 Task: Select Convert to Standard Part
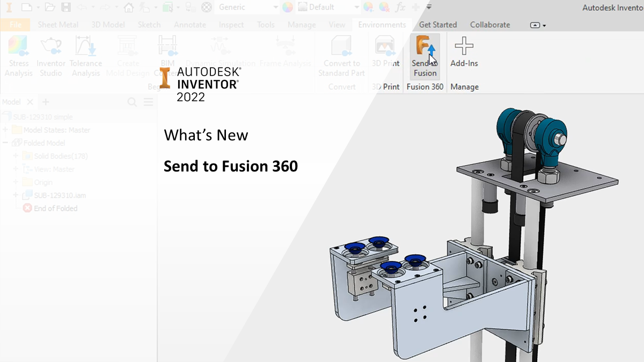tap(341, 56)
